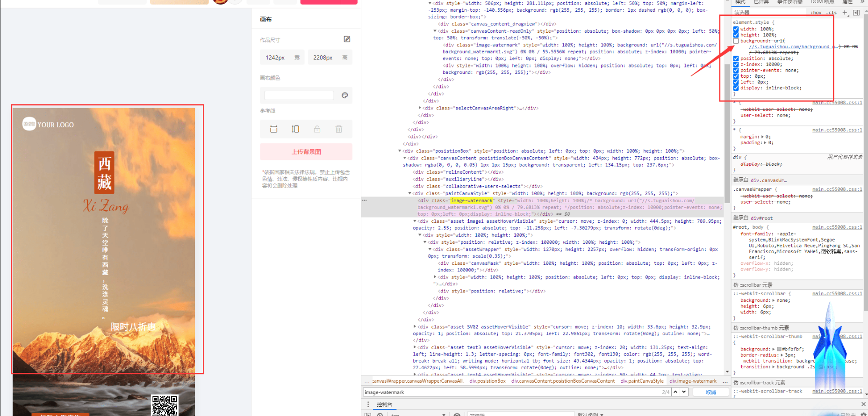Viewport: 868px width, 416px height.
Task: Open the canvas color palette icon
Action: (x=345, y=95)
